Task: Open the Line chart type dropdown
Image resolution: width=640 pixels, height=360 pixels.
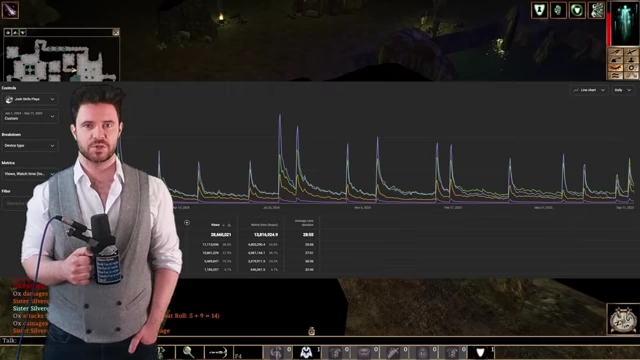Action: [589, 90]
